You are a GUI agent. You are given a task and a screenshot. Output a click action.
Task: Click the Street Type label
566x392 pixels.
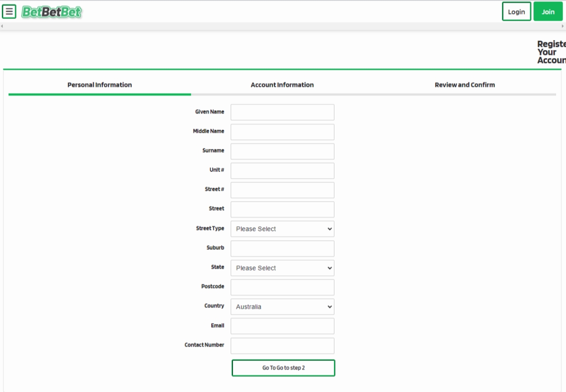210,229
